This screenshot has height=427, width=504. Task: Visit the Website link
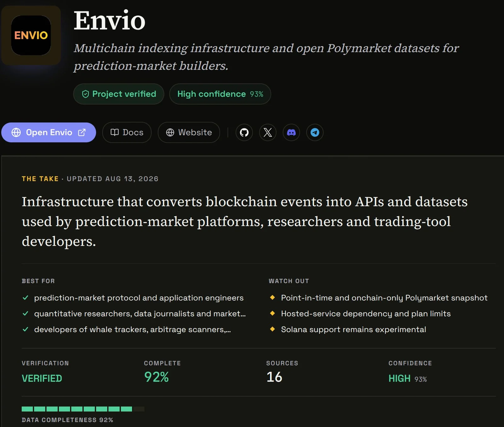189,132
